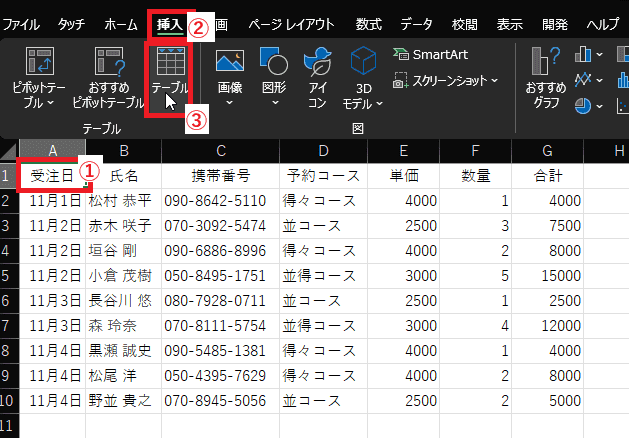This screenshot has width=629, height=438.
Task: Select row 5 by its row header
Action: [9, 275]
